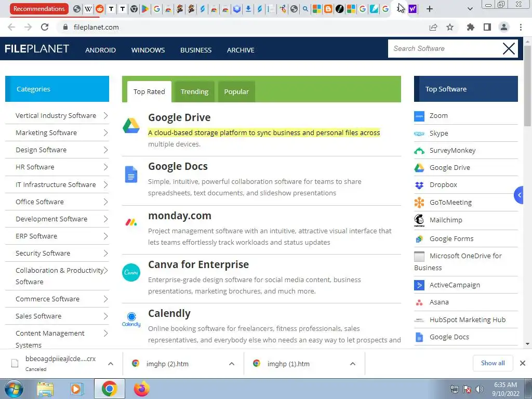Screen dimensions: 532x399
Task: Click the share page icon in address bar
Action: pyautogui.click(x=433, y=27)
